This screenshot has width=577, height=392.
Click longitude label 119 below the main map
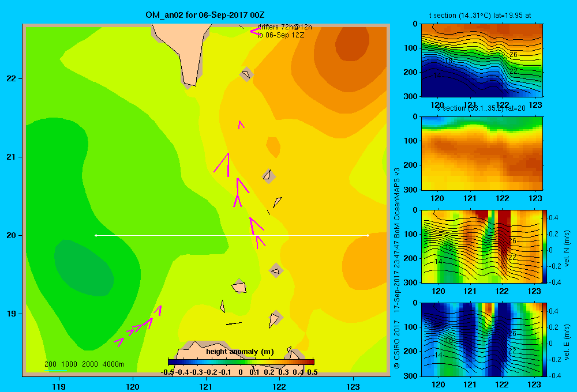59,386
